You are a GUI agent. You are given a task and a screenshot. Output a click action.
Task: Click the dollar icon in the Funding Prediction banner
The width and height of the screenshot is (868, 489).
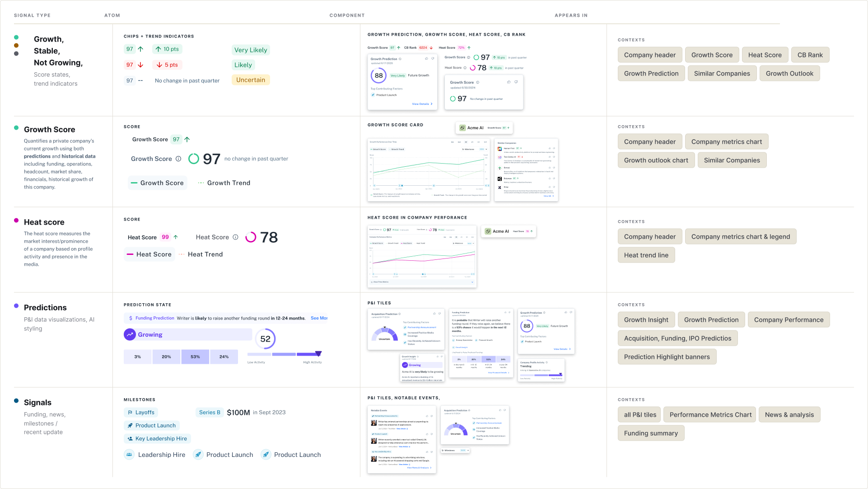tap(131, 318)
